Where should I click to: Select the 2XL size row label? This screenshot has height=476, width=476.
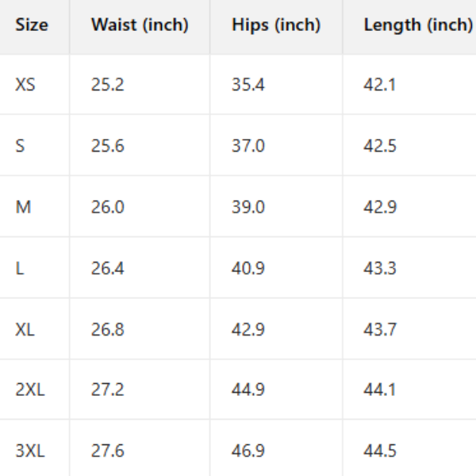[30, 390]
